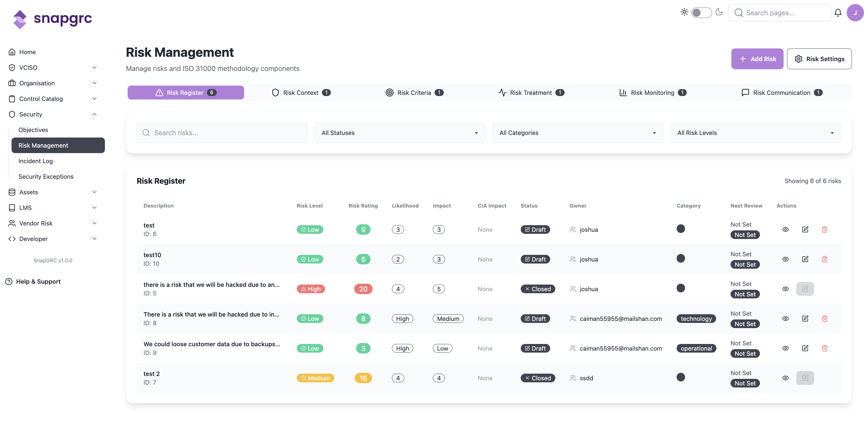Open the Risk Monitoring bar chart icon
The height and width of the screenshot is (429, 868).
coord(623,92)
